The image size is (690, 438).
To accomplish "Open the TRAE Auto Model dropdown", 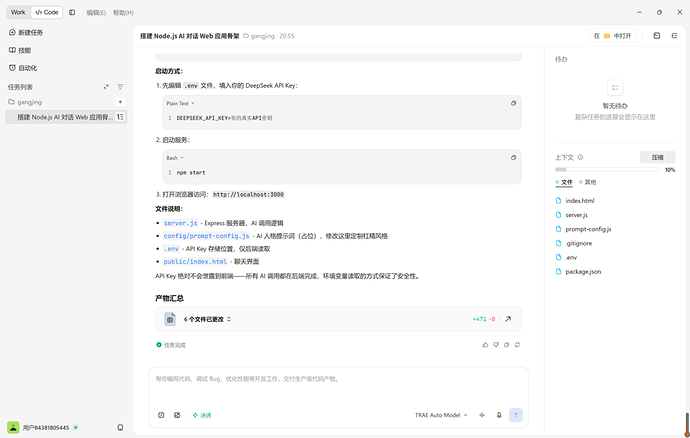I will pyautogui.click(x=441, y=415).
